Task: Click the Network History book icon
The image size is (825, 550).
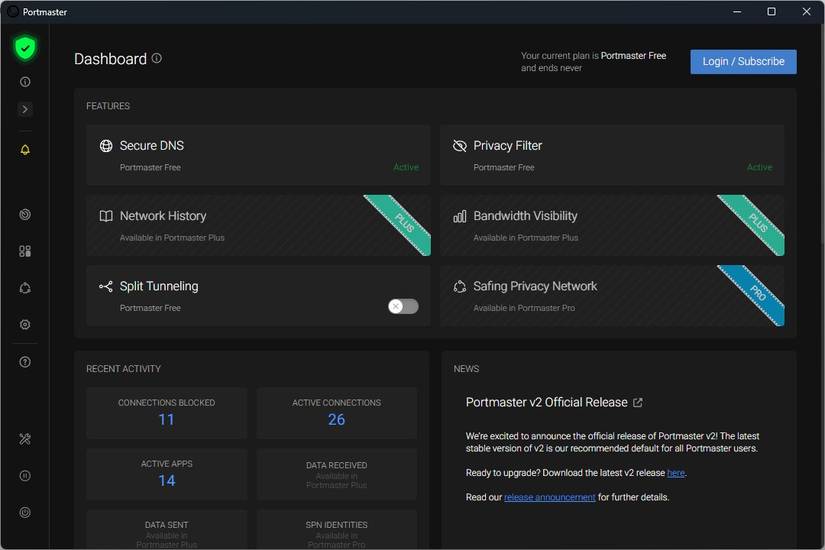Action: (x=106, y=216)
